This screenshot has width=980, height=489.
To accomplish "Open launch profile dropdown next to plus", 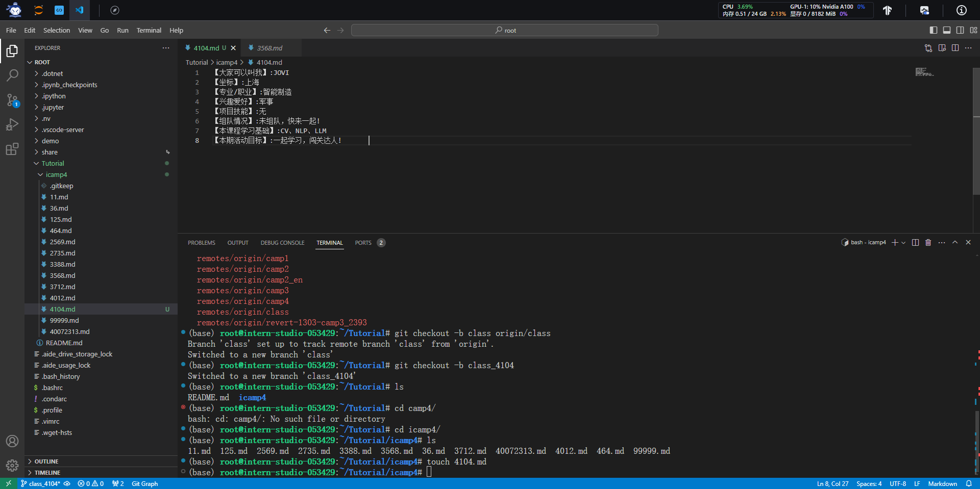I will 903,243.
